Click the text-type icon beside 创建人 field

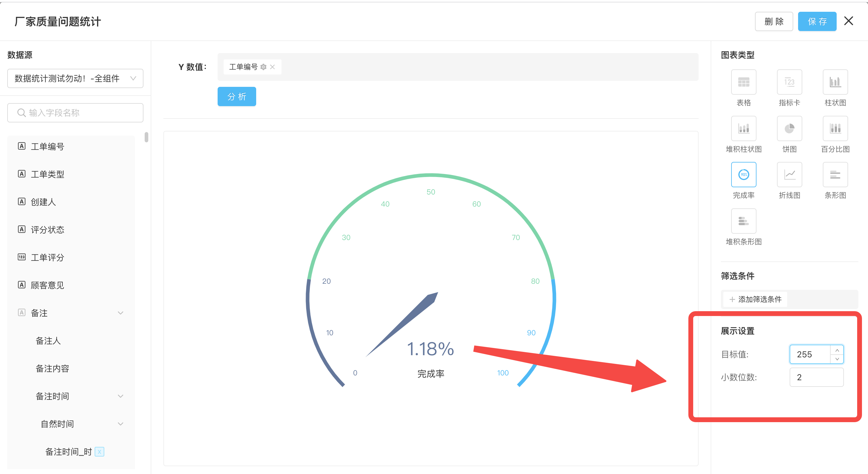pyautogui.click(x=22, y=202)
